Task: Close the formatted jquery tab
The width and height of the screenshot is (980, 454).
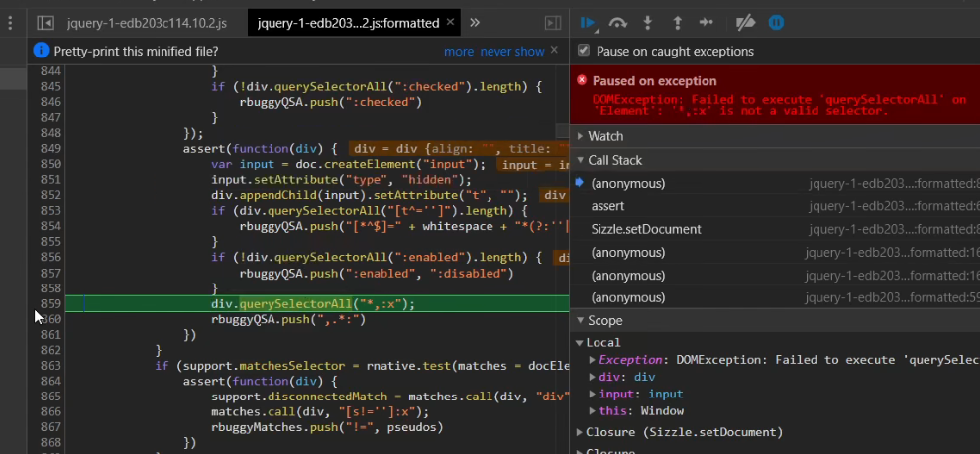Action: pos(450,22)
